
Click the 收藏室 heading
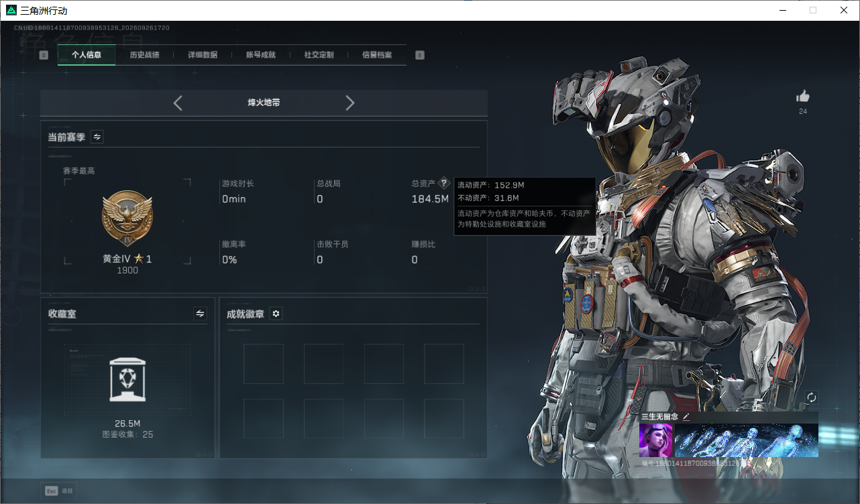62,314
